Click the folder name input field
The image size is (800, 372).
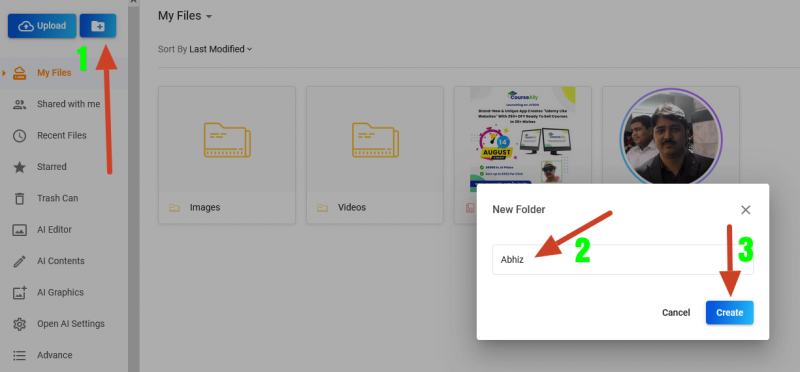[x=622, y=260]
